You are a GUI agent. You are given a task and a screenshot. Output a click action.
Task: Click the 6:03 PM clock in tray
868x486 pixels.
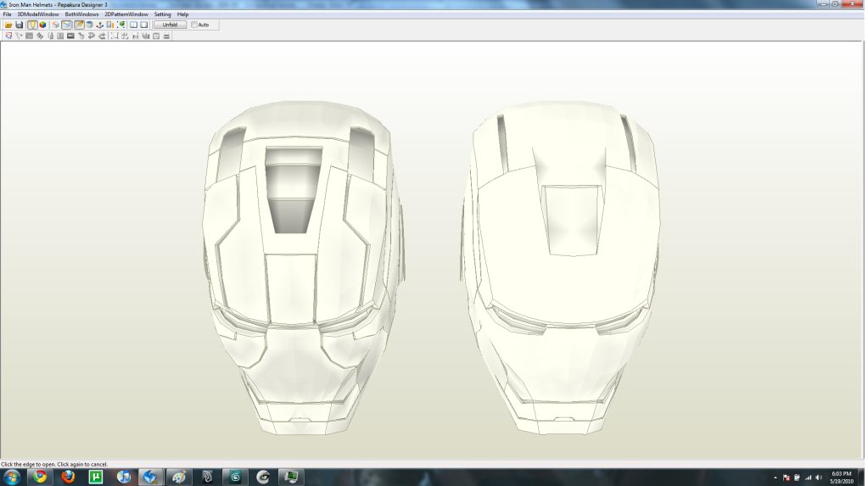click(842, 474)
